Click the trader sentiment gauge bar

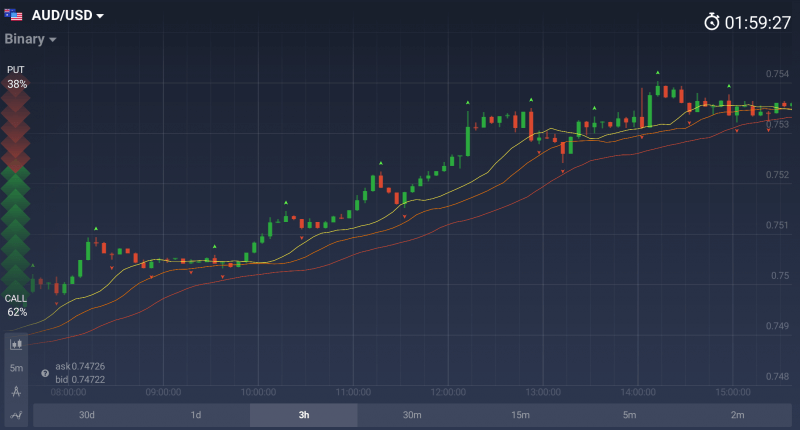click(x=16, y=190)
